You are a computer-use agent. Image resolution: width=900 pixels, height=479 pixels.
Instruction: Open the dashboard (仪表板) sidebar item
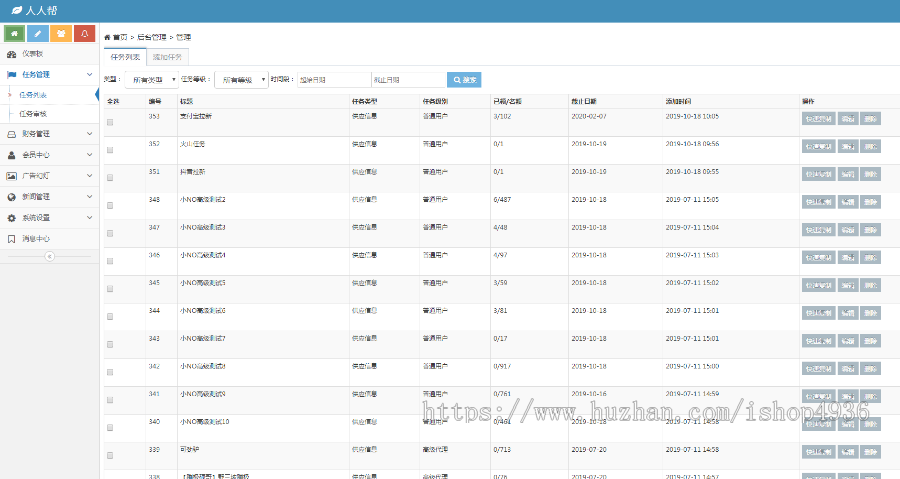click(49, 54)
